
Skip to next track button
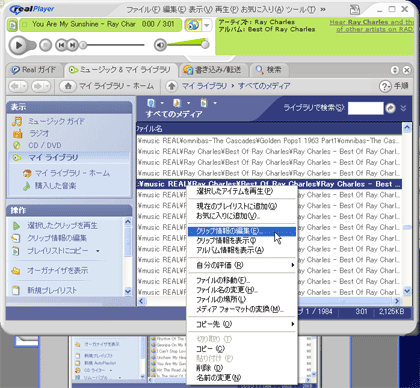point(72,45)
